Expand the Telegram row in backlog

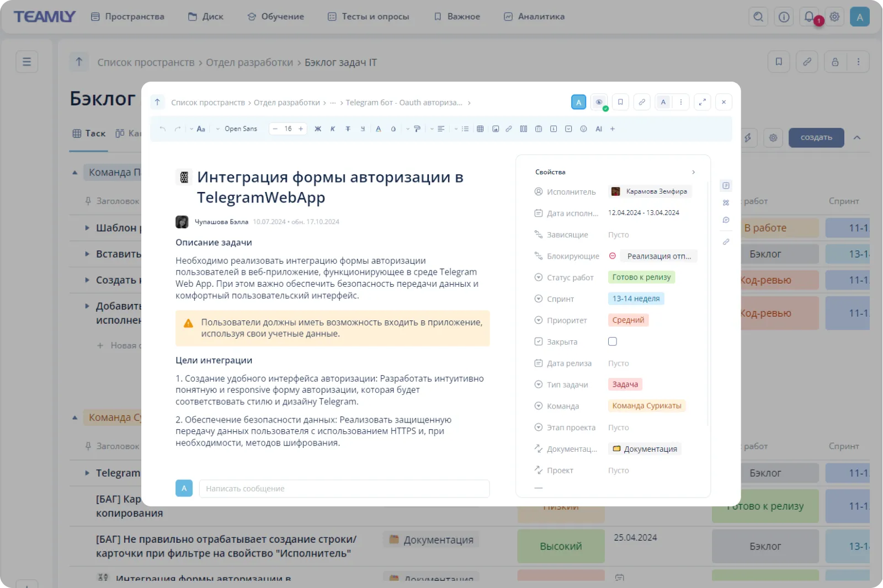click(87, 473)
